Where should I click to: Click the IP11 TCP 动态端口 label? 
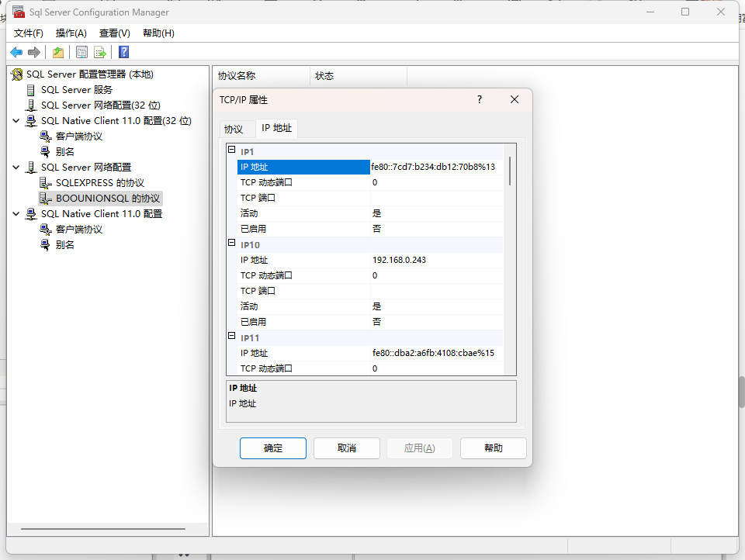tap(266, 368)
